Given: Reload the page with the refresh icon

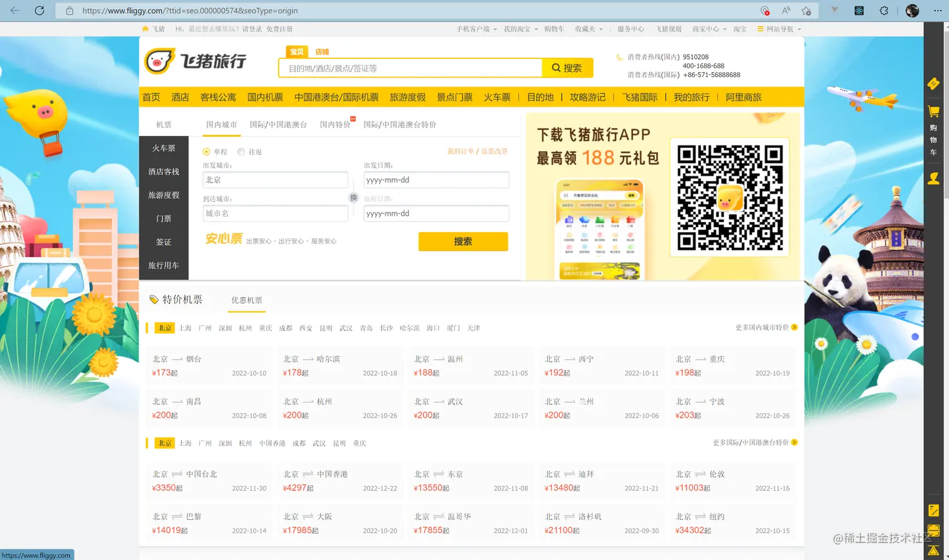Looking at the screenshot, I should click(x=40, y=11).
